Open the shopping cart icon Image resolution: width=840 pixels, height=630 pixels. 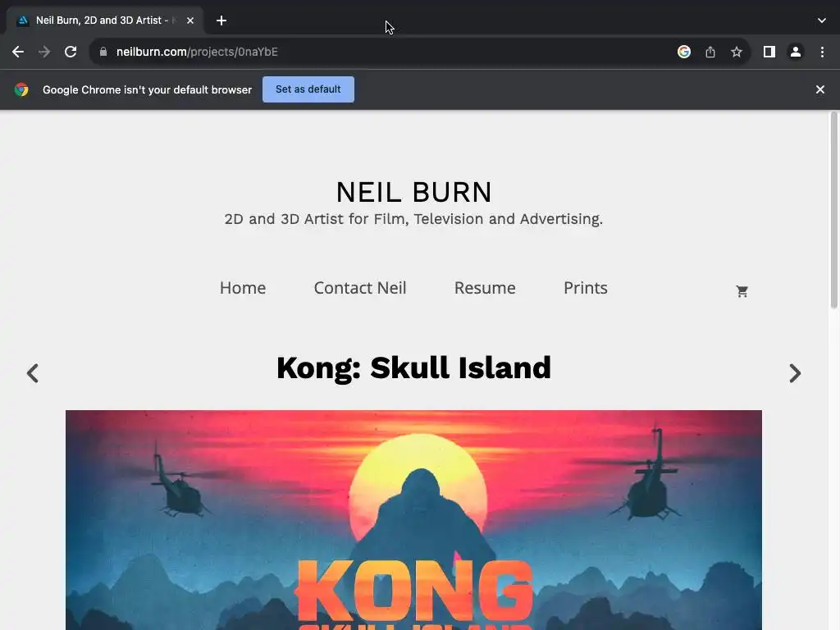pos(742,291)
